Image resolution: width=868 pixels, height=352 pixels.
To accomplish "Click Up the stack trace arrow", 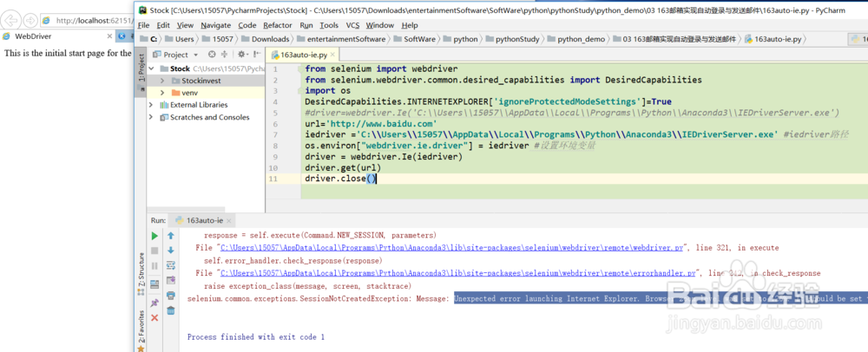I will [x=170, y=236].
